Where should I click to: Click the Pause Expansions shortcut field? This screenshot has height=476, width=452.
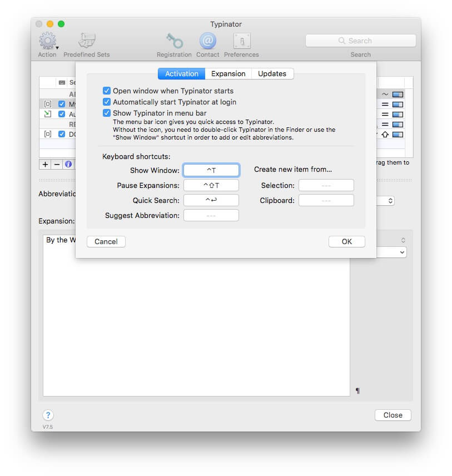coord(211,185)
